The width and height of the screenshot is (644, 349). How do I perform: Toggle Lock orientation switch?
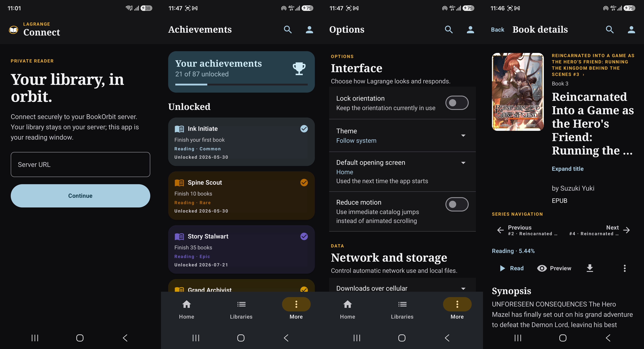click(457, 103)
